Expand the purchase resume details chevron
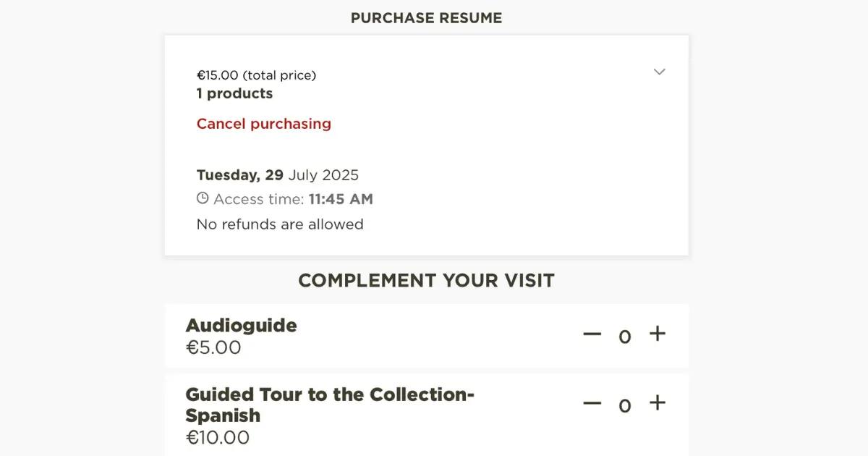This screenshot has width=868, height=456. point(659,72)
